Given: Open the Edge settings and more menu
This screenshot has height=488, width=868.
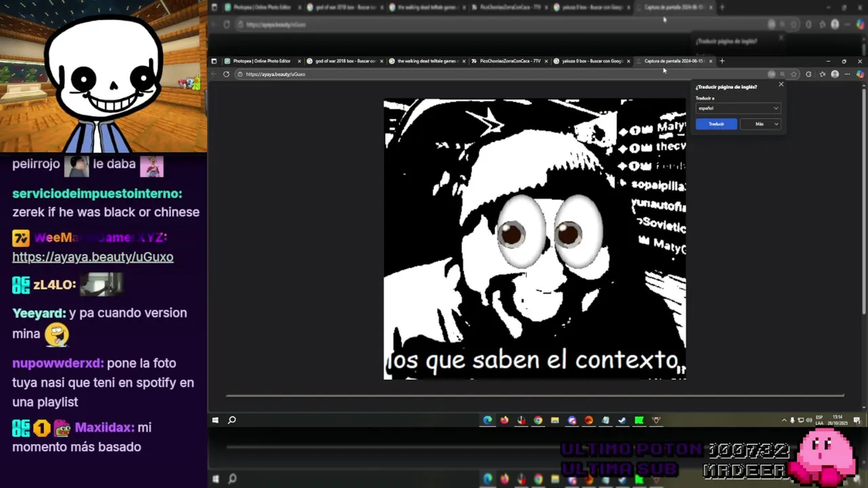Looking at the screenshot, I should [847, 74].
